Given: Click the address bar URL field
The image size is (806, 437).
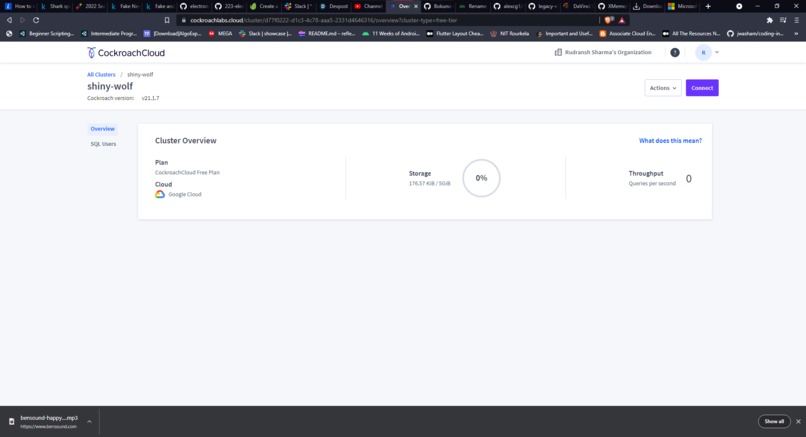Looking at the screenshot, I should (x=388, y=20).
